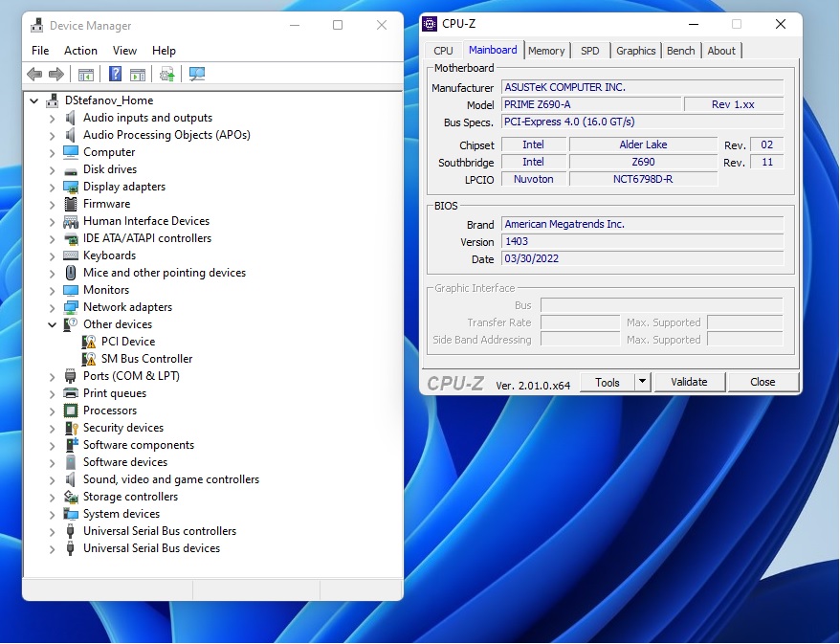Click the Storage controllers icon

tap(70, 497)
